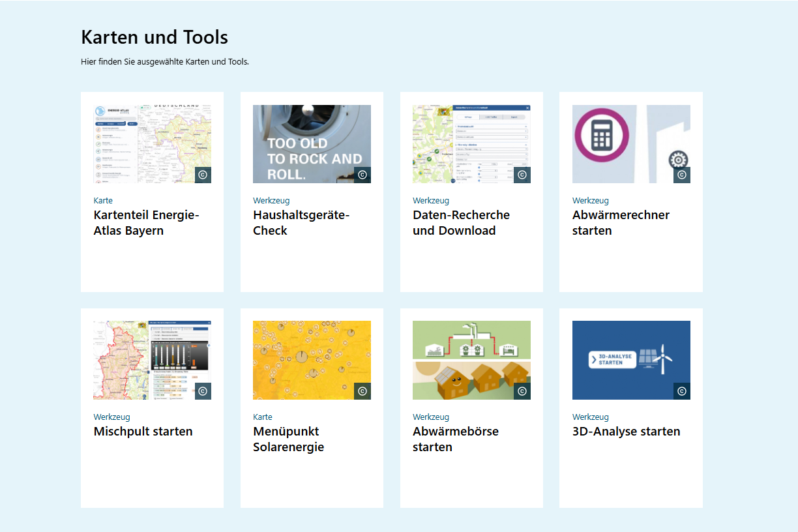The height and width of the screenshot is (532, 798).
Task: Go to Daten-Recherche und Download
Action: (x=461, y=223)
